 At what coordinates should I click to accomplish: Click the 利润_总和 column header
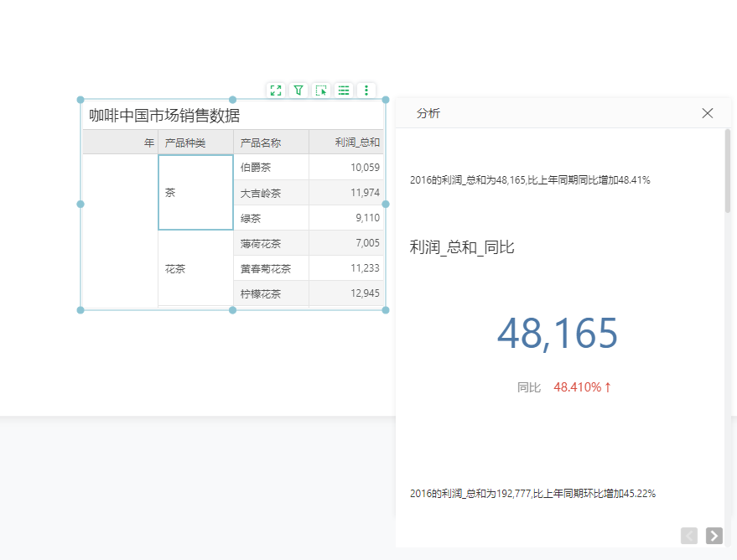tap(356, 143)
